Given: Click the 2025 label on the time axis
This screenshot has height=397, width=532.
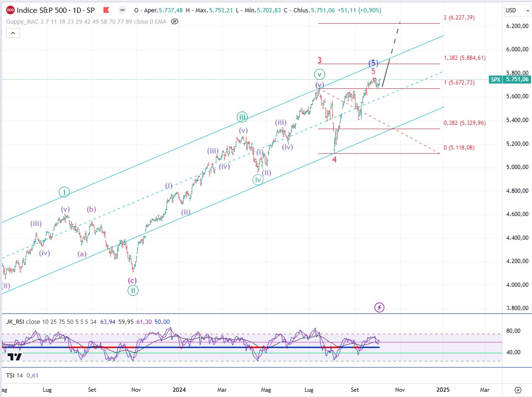Looking at the screenshot, I should point(443,390).
